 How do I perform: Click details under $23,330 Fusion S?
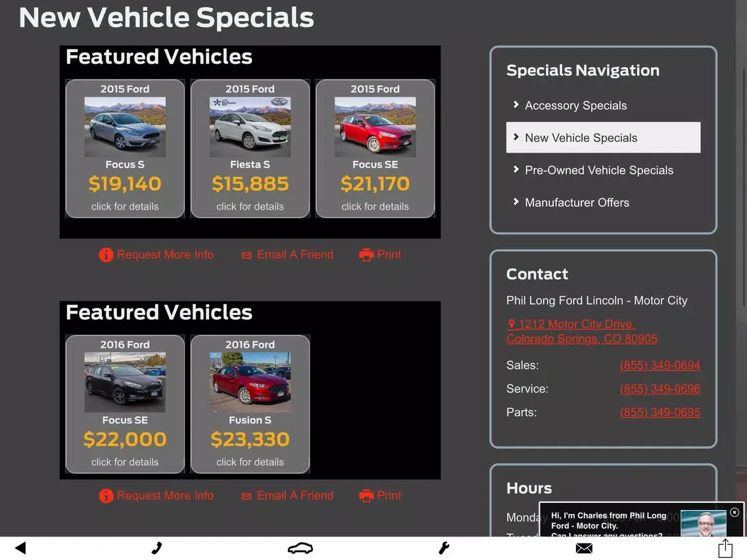coord(250,462)
